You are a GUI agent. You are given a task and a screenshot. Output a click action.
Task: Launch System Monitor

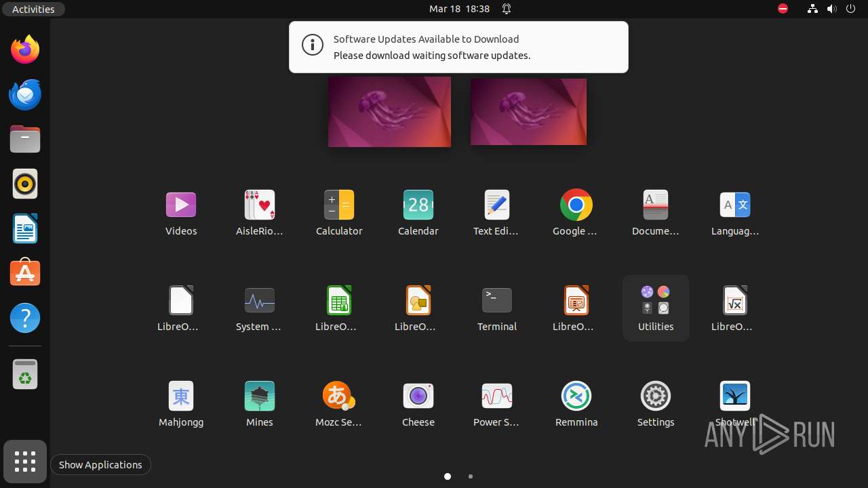click(x=260, y=308)
